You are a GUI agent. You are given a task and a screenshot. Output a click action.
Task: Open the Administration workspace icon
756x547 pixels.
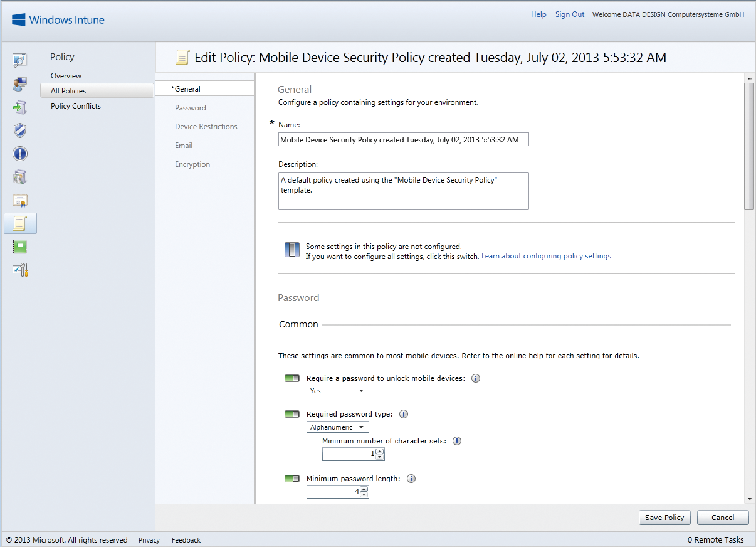point(20,270)
